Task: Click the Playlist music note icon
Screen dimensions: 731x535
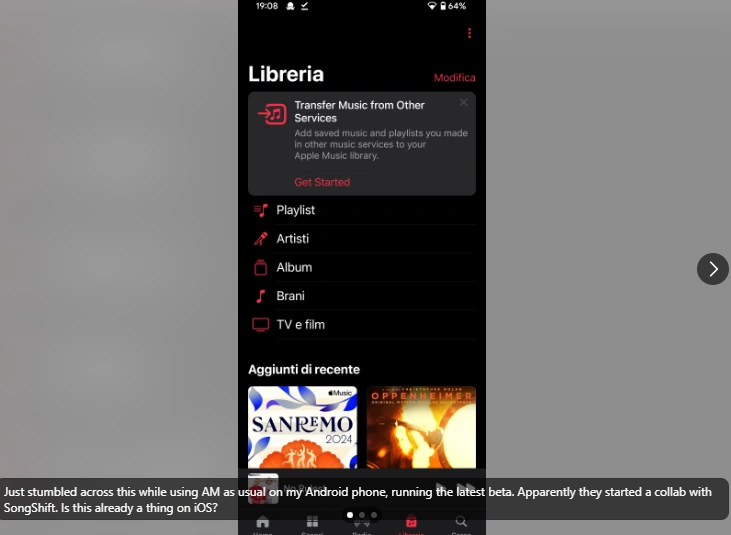Action: click(x=261, y=210)
